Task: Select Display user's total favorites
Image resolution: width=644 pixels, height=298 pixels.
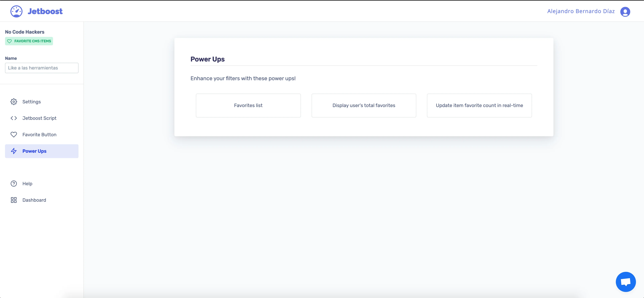Action: tap(364, 106)
